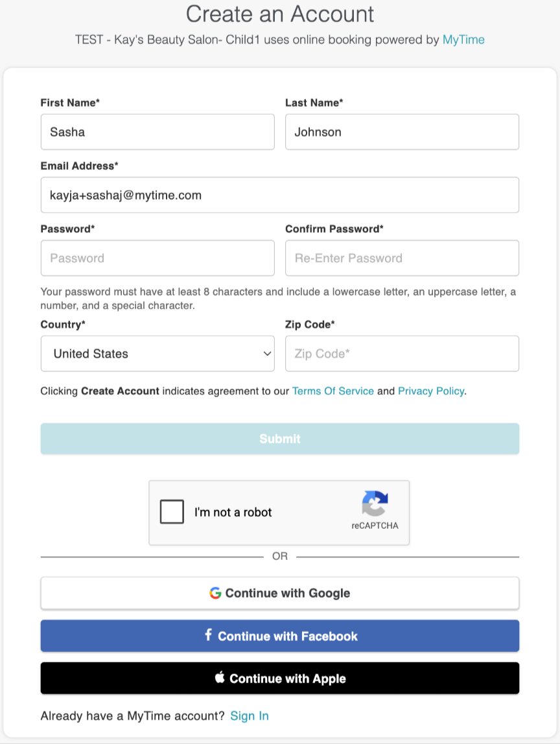This screenshot has height=744, width=560.
Task: Click the Apple logo icon
Action: 220,677
